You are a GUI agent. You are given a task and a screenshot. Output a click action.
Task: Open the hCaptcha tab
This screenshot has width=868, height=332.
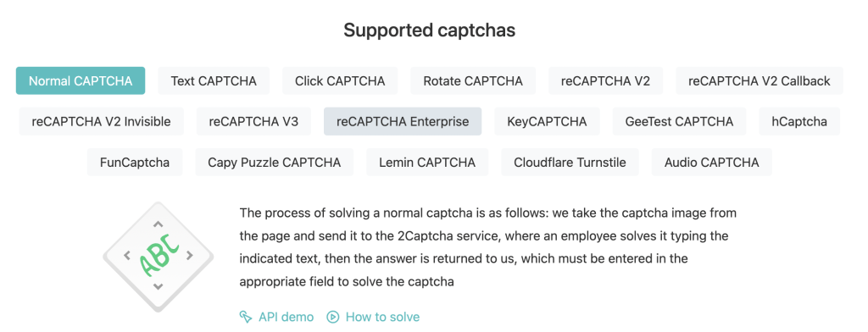pos(799,122)
